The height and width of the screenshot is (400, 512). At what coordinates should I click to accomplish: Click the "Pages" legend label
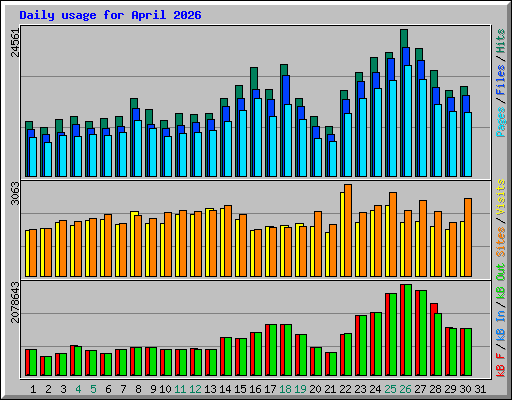(x=501, y=122)
